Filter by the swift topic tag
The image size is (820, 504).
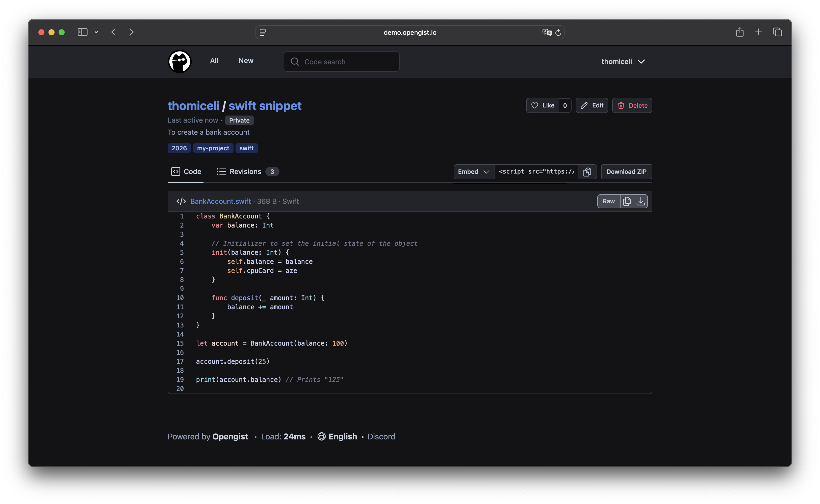click(246, 148)
